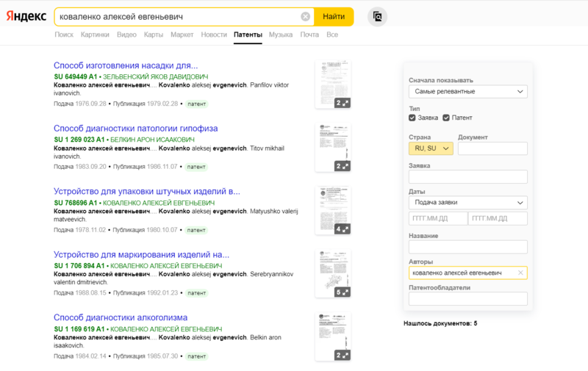Uncheck the Патент checkbox
The image size is (588, 371).
446,118
